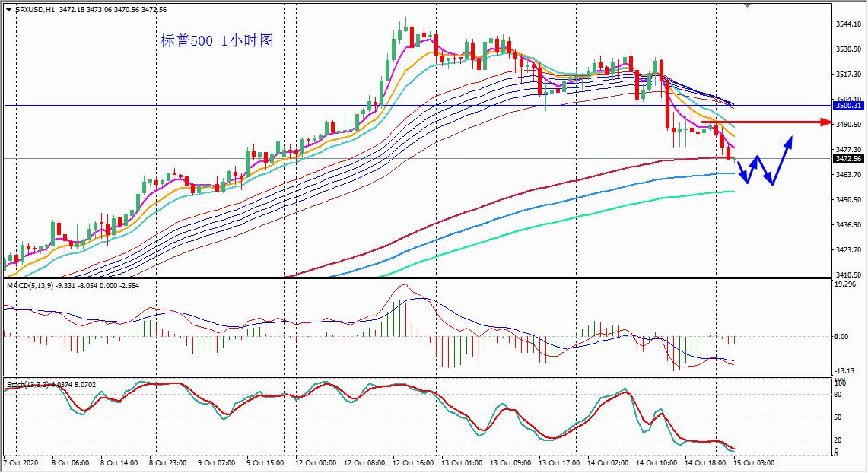The width and height of the screenshot is (868, 473).
Task: Click the 14 Oct 10:00 time label
Action: [x=657, y=462]
